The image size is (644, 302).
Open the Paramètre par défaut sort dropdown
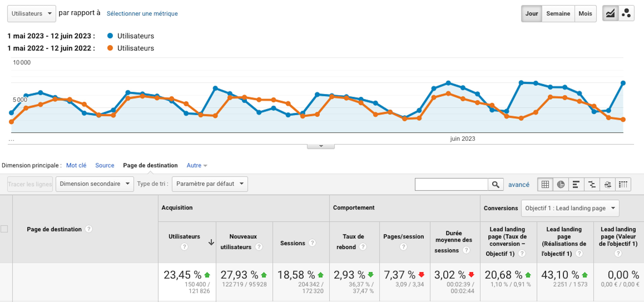coord(209,184)
